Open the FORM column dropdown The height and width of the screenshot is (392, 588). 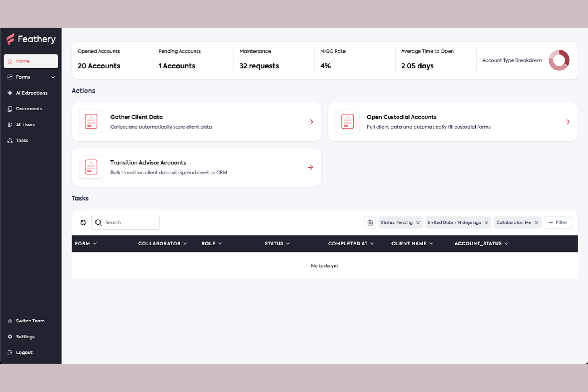click(x=95, y=243)
